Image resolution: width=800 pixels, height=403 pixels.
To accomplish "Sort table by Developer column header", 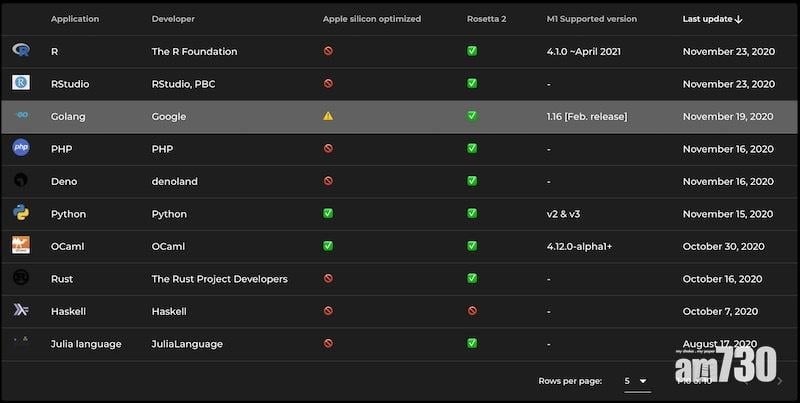I will pos(174,19).
